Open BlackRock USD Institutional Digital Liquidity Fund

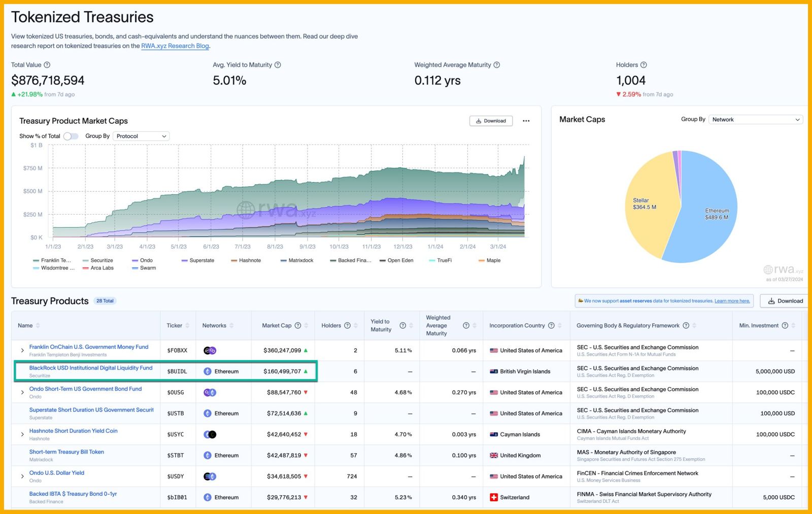pyautogui.click(x=91, y=368)
